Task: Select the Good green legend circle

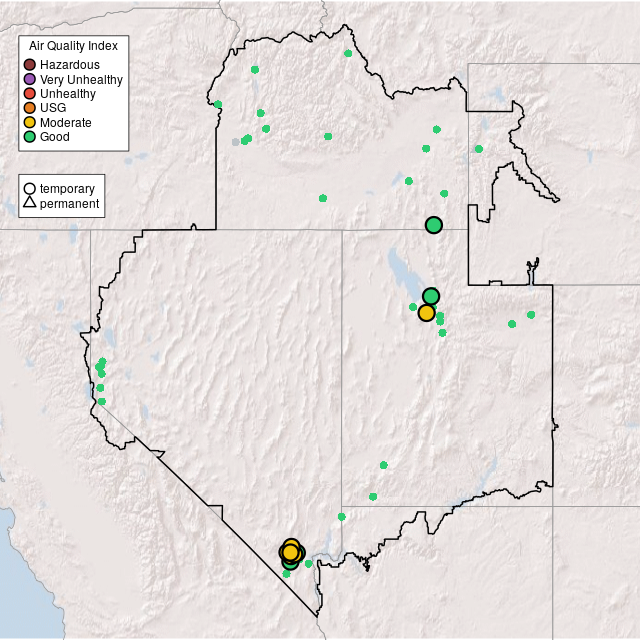Action: [30, 136]
